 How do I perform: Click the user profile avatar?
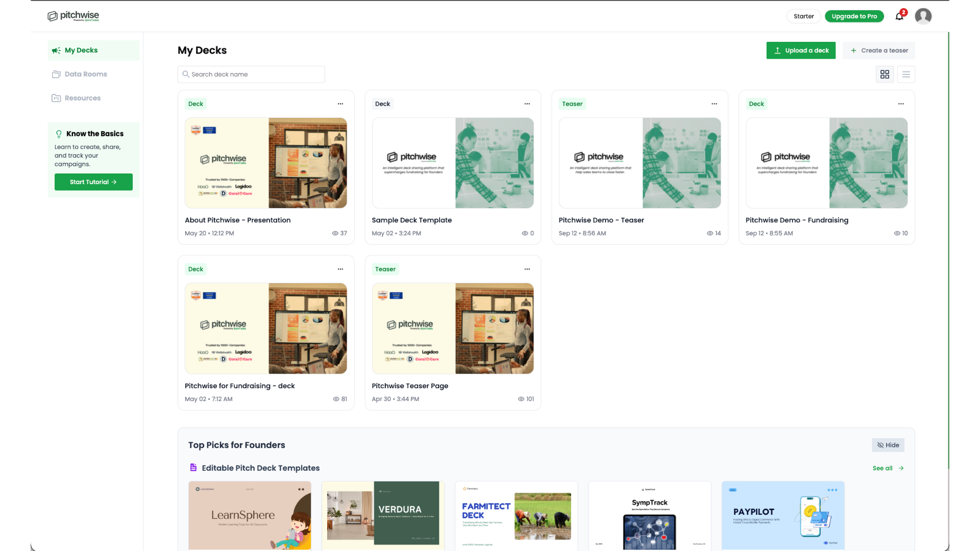[x=923, y=16]
